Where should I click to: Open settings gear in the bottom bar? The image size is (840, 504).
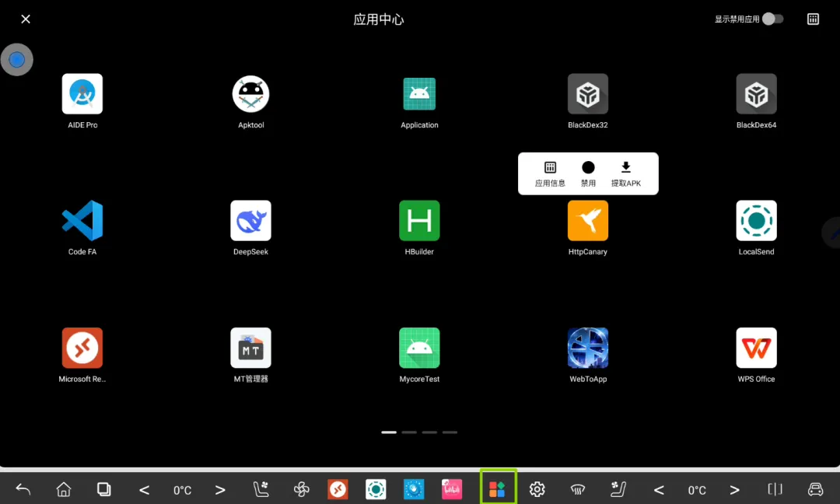[537, 489]
